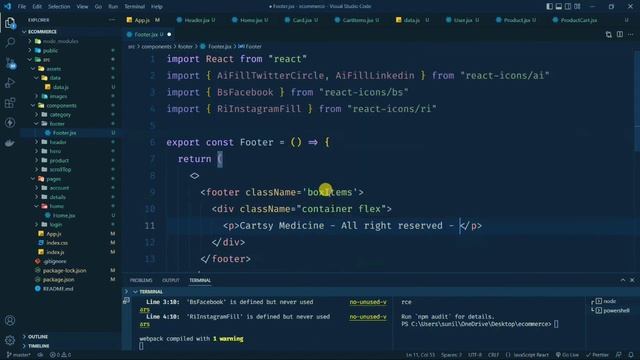Open the Help menu
The height and width of the screenshot is (360, 640).
pos(157,7)
